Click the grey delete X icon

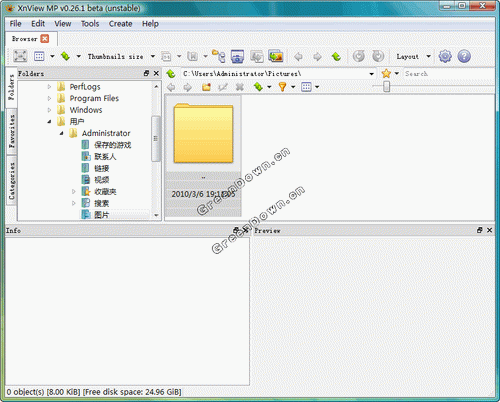click(239, 87)
